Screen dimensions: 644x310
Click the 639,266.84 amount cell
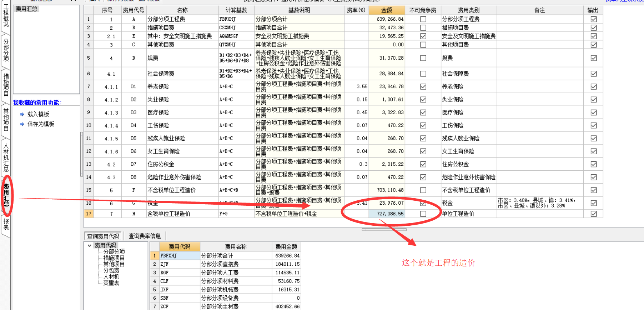[x=387, y=19]
